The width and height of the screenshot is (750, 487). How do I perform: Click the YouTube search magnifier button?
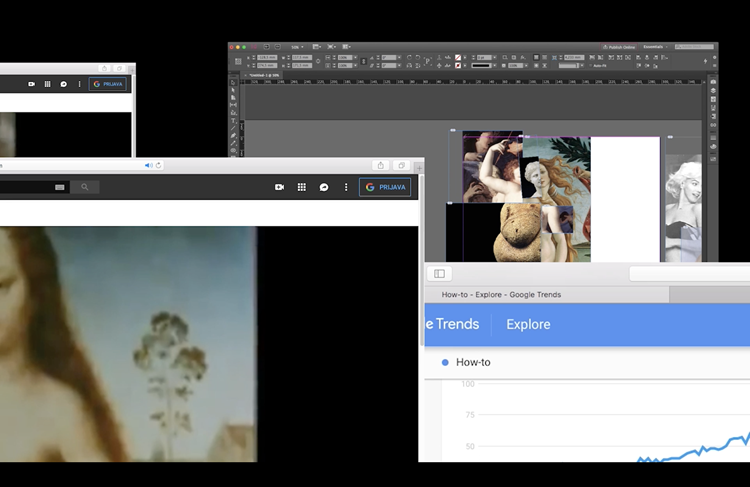pyautogui.click(x=85, y=187)
